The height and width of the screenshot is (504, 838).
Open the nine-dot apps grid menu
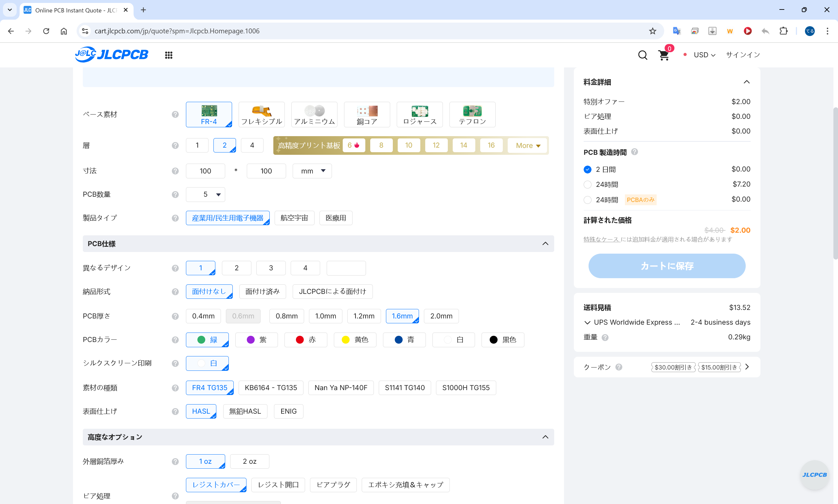(169, 55)
